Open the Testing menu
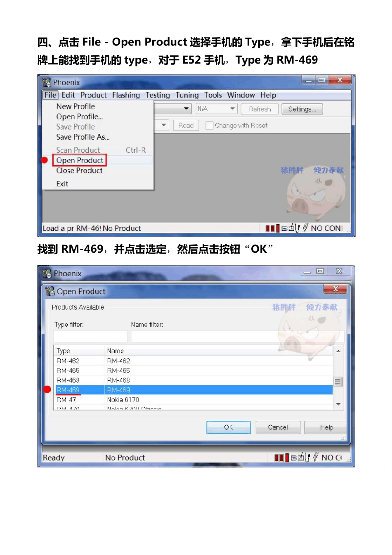392x555 pixels. tap(158, 95)
